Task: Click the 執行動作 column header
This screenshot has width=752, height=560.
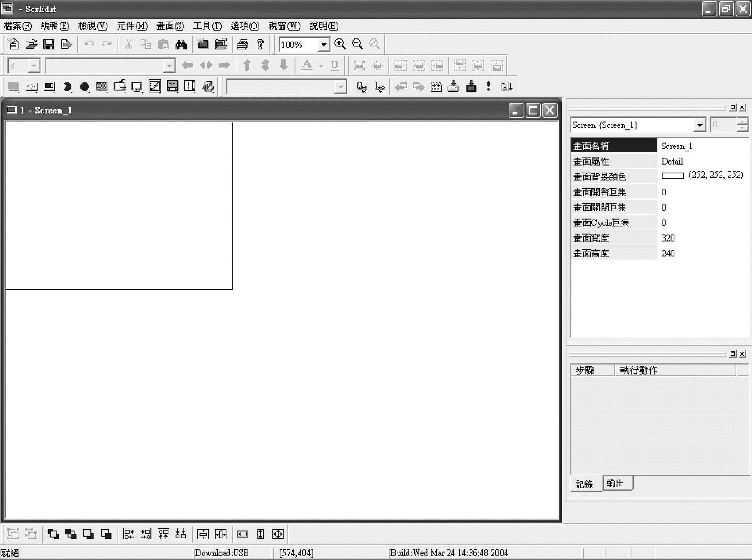Action: (675, 370)
